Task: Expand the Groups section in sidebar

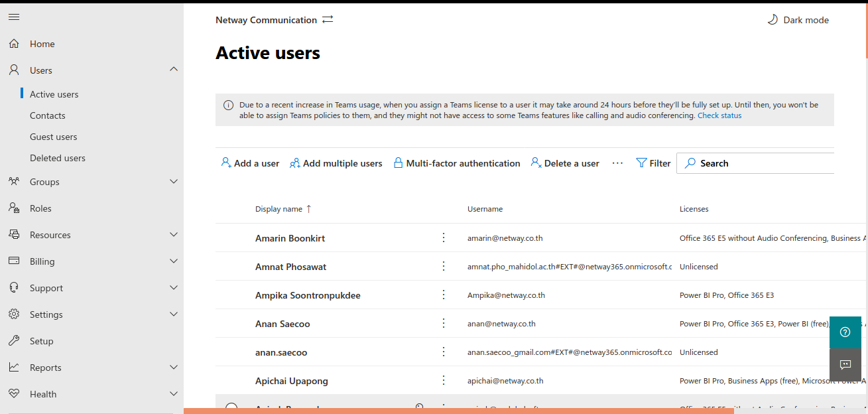Action: [x=174, y=182]
